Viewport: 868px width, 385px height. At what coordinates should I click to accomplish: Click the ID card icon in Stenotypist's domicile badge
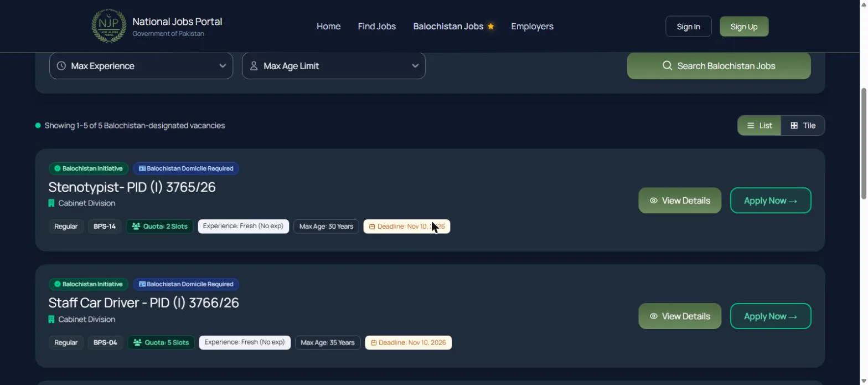point(142,168)
